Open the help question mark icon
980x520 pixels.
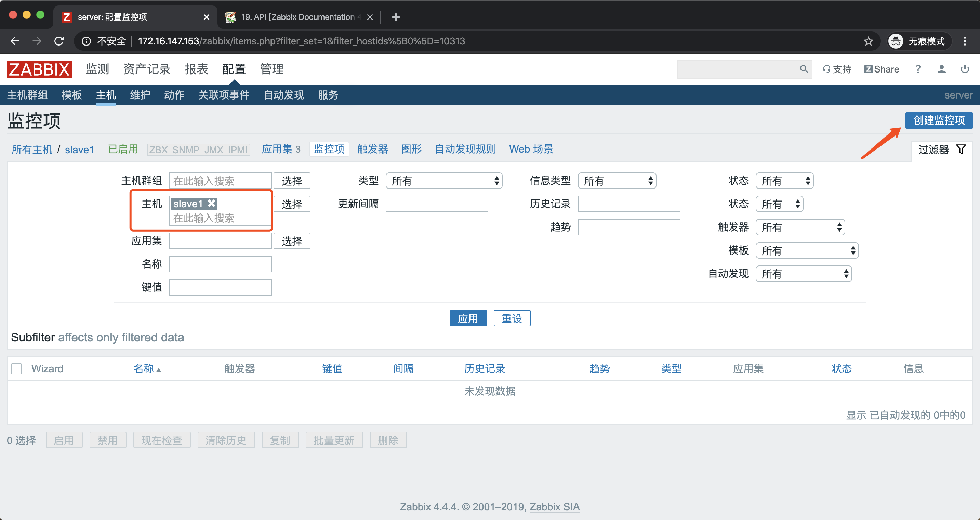click(x=918, y=69)
